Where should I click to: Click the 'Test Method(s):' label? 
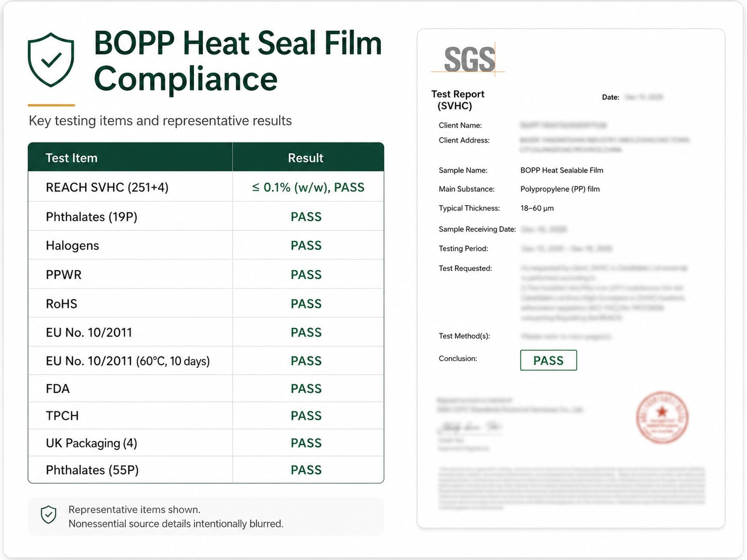point(464,336)
